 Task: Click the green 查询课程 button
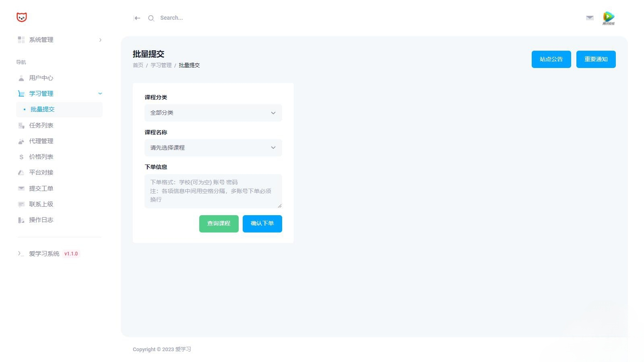[x=219, y=224]
